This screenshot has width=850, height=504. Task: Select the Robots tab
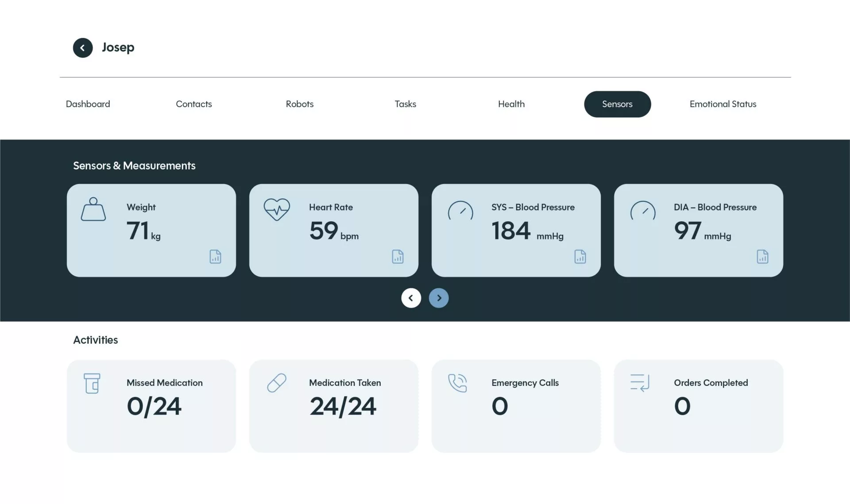(x=300, y=104)
